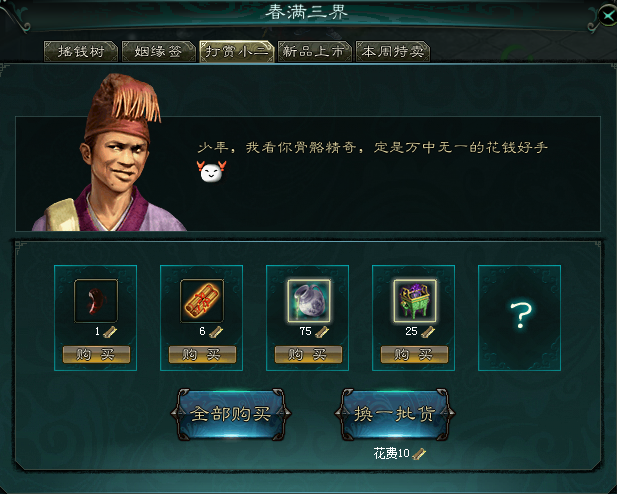Reveal the mystery question mark slot
This screenshot has height=494, width=617.
tap(519, 318)
